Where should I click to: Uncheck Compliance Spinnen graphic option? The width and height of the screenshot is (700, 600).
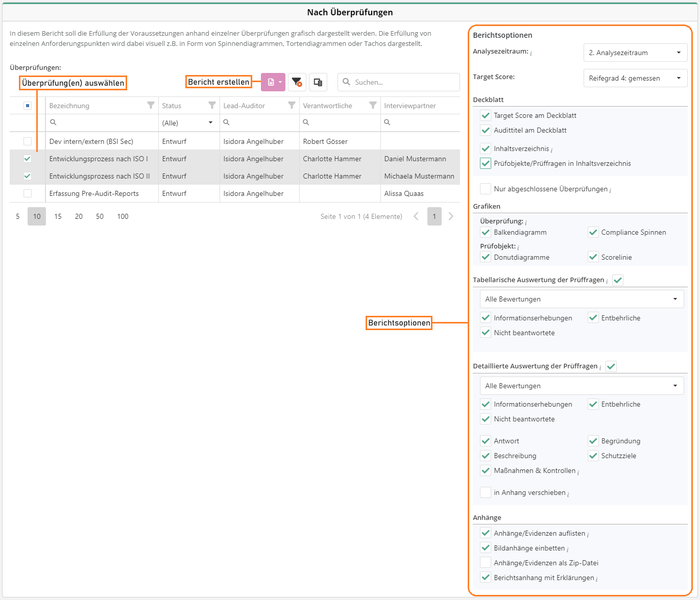click(593, 232)
